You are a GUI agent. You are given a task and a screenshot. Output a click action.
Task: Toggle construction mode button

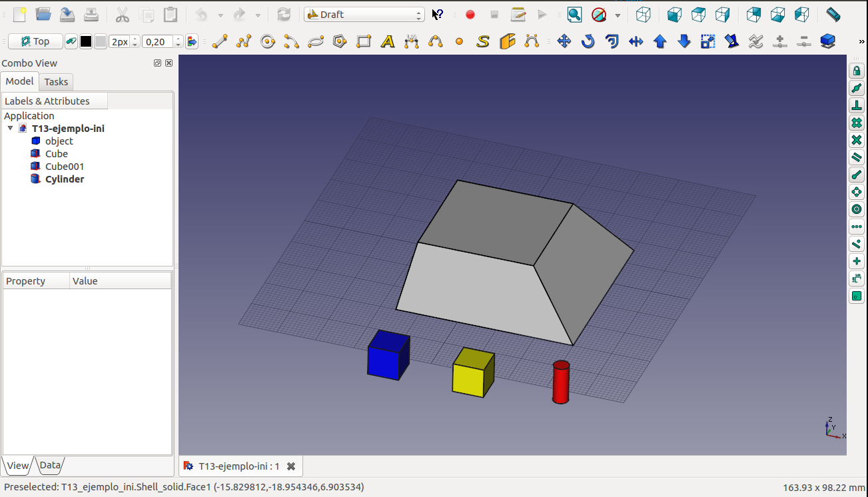71,42
